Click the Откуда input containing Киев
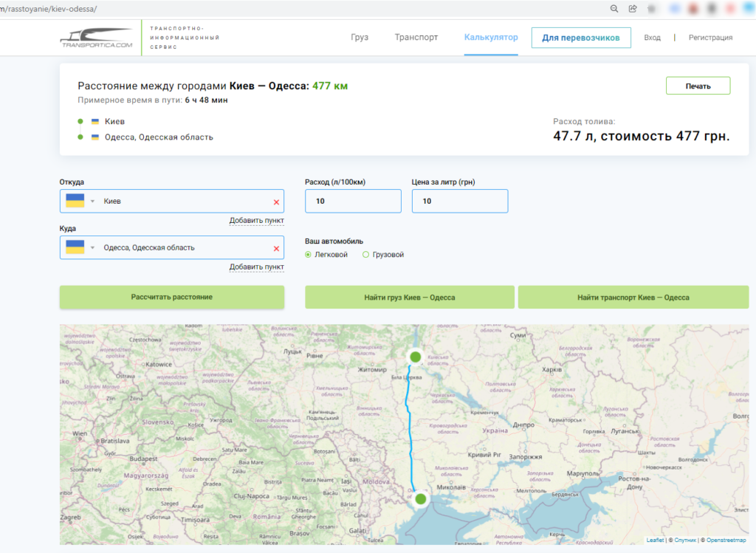The image size is (756, 553). (171, 201)
